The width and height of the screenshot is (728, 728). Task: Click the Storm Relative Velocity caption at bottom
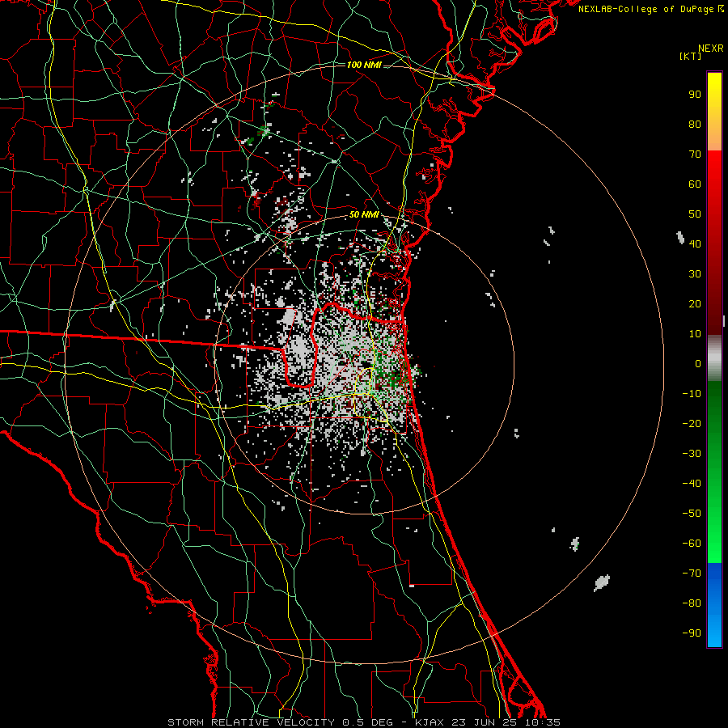364,722
